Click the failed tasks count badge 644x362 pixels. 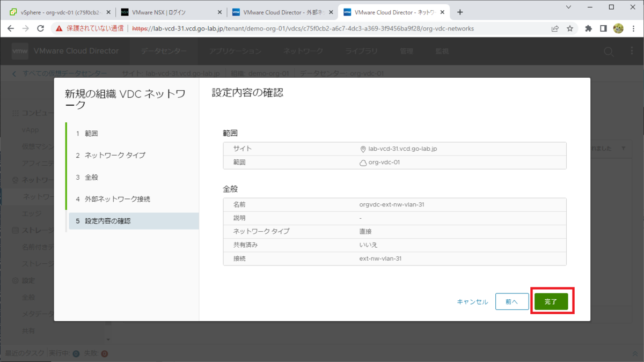(x=105, y=354)
